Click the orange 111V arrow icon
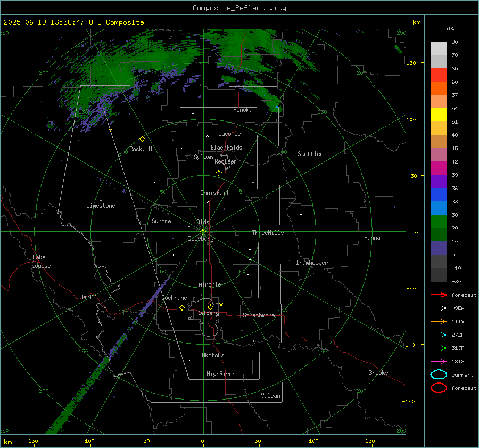 439,321
